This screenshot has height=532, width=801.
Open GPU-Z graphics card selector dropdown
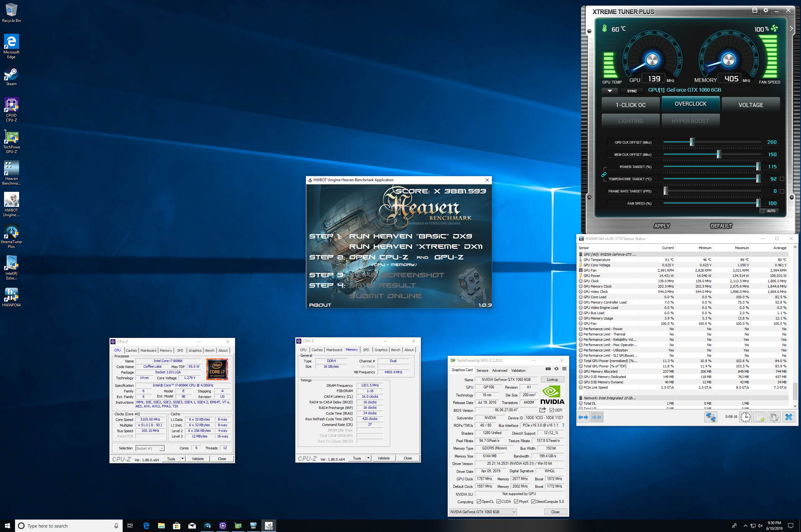pyautogui.click(x=483, y=512)
